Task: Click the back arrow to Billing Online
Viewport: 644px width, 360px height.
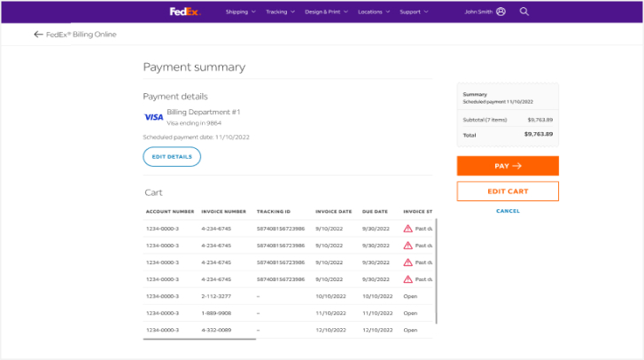Action: click(38, 35)
